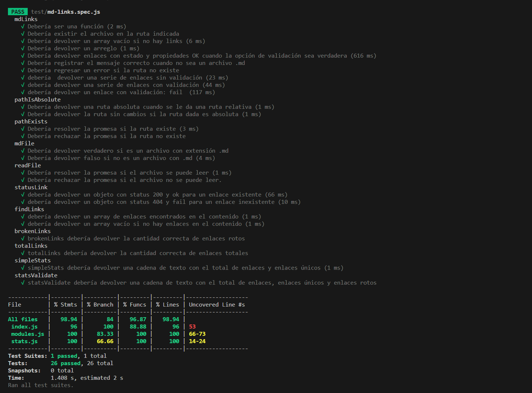The height and width of the screenshot is (393, 532).
Task: Click the '26 passed' tests summary text
Action: tap(66, 363)
